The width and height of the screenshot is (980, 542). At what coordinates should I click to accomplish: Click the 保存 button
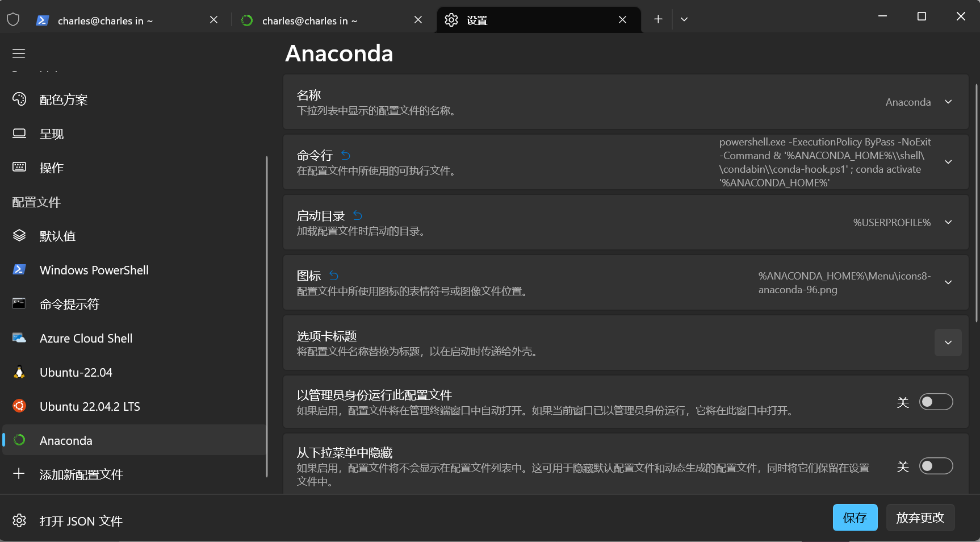(855, 518)
